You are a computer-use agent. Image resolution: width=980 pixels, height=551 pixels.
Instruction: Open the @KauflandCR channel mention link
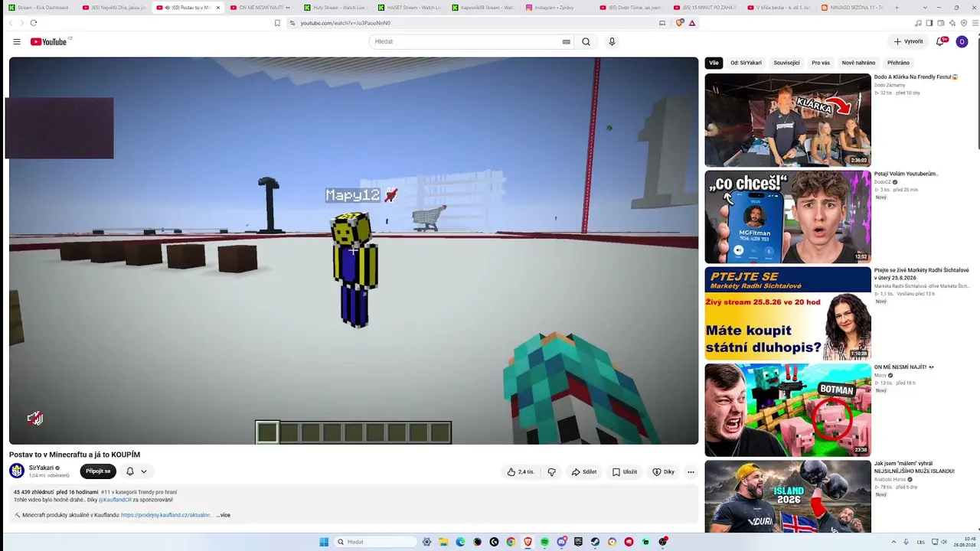pyautogui.click(x=115, y=500)
